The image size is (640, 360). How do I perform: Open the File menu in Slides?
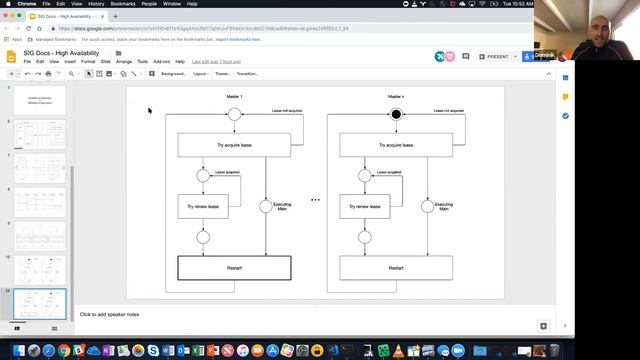tap(27, 62)
